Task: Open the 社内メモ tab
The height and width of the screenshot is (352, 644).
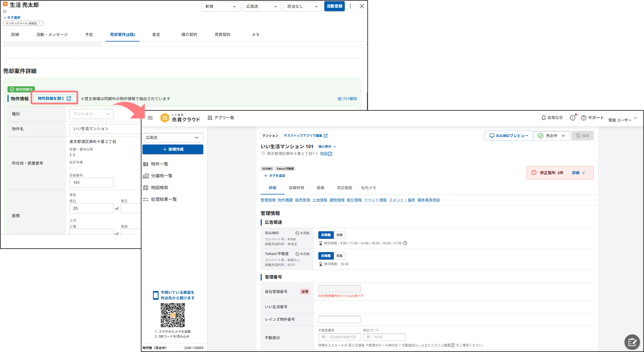Action: point(369,188)
